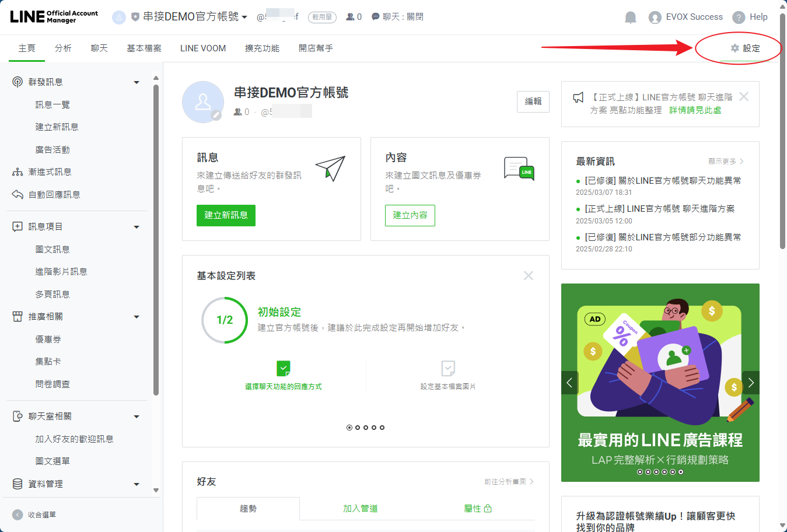Click the friends count icon in header
Screen dimensions: 787x532
(350, 17)
